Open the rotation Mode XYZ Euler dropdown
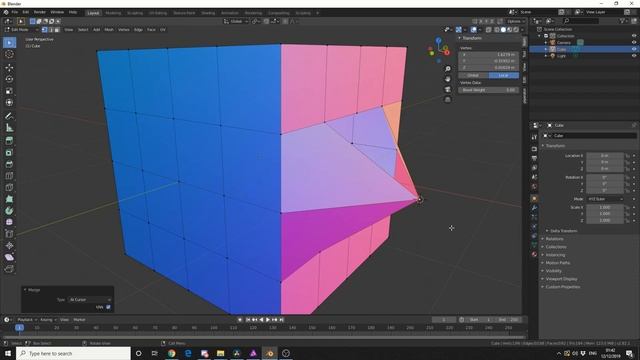Image resolution: width=640 pixels, height=360 pixels. 606,199
